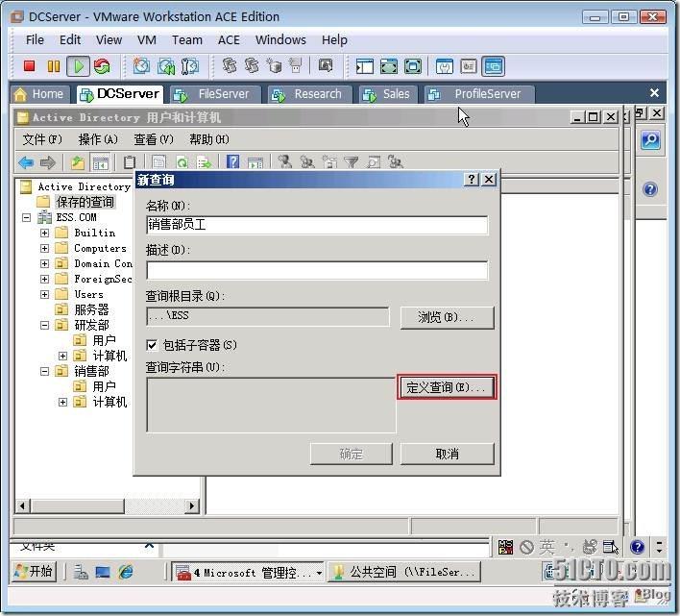
Task: Open the VMware File menu
Action: (35, 40)
